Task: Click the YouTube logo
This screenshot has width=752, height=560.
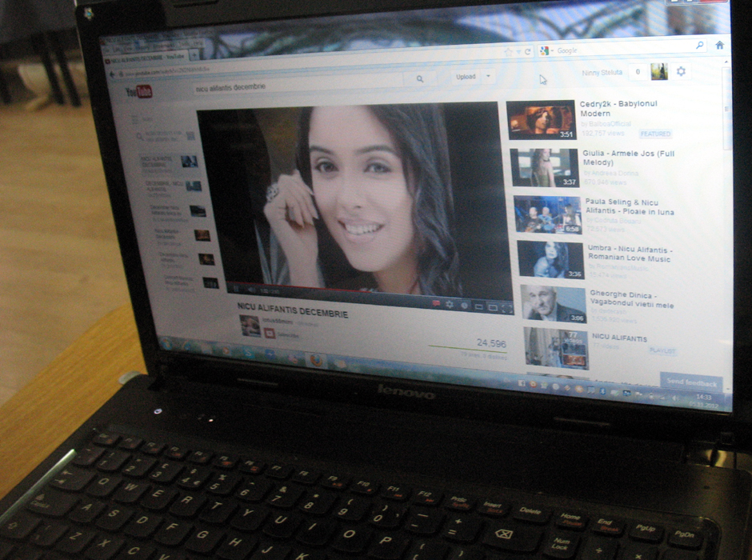Action: click(139, 92)
